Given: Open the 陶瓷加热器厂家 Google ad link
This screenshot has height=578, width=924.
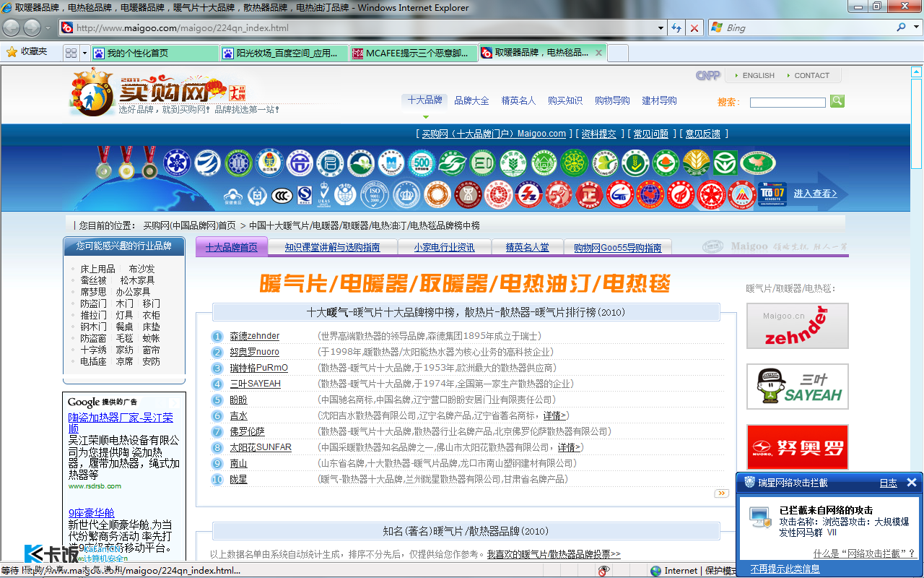Looking at the screenshot, I should click(121, 423).
